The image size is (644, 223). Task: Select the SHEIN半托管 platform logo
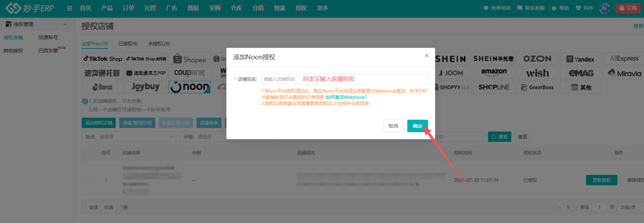tap(494, 59)
